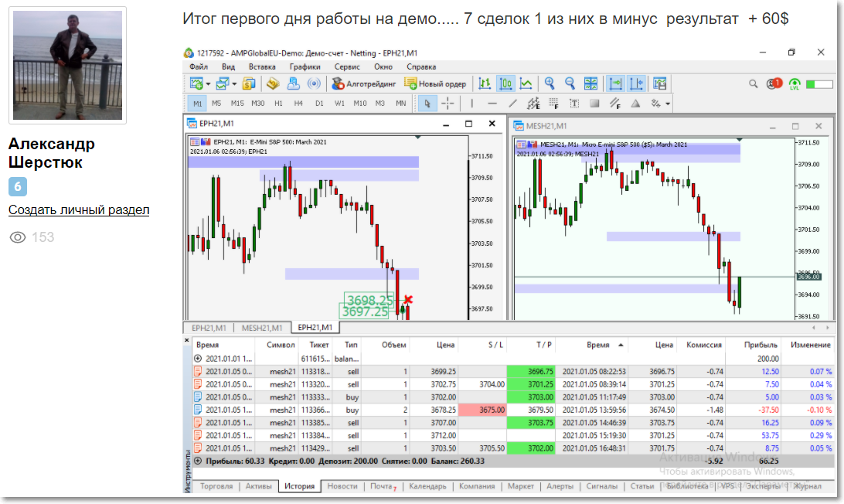Sort by the Символ column header
This screenshot has width=844, height=504.
[281, 345]
